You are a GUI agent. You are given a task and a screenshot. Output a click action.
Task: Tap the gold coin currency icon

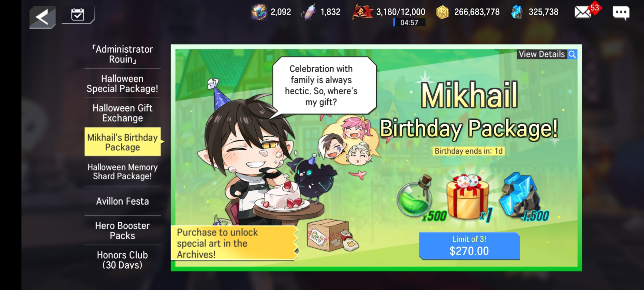[442, 12]
